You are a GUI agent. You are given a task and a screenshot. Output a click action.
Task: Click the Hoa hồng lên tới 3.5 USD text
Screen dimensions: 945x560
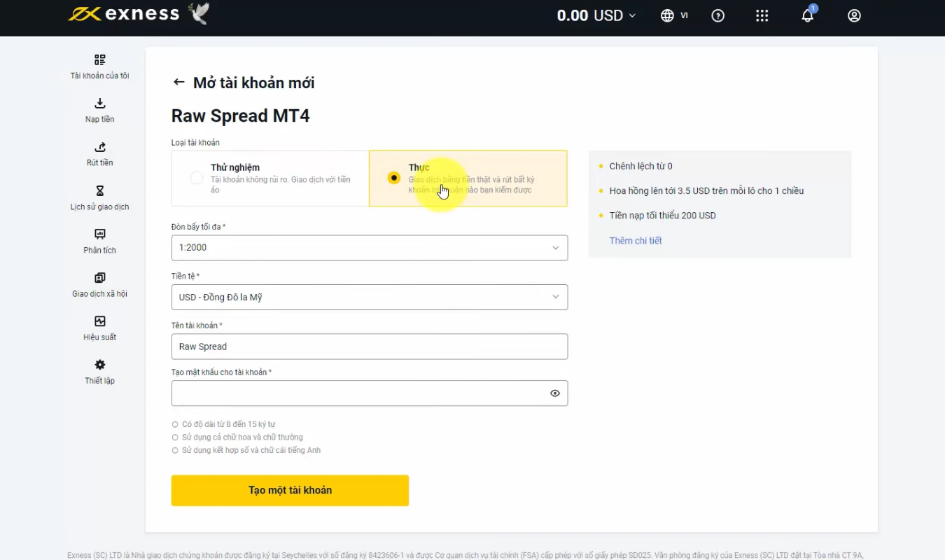[706, 190]
